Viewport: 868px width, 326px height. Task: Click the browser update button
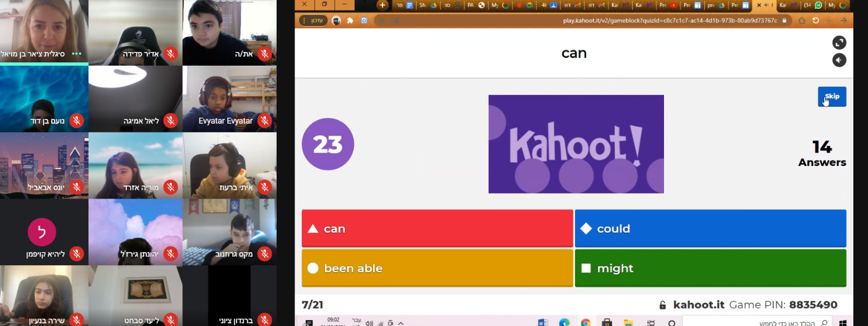pos(313,21)
